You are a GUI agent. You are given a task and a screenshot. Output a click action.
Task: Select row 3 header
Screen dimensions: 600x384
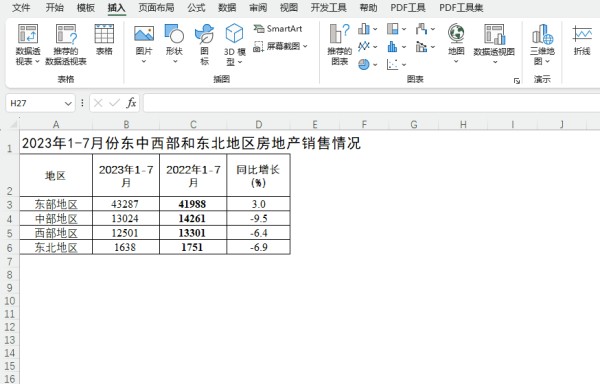(10, 204)
